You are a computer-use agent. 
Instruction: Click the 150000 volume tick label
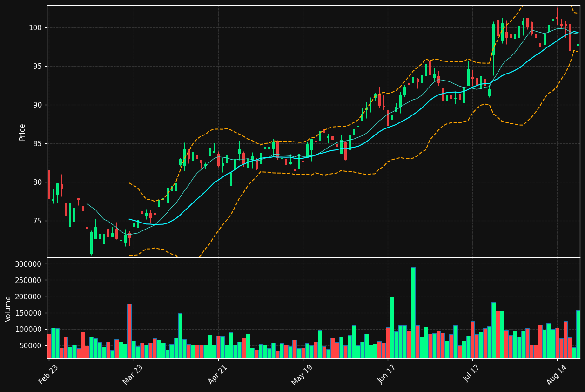(29, 313)
